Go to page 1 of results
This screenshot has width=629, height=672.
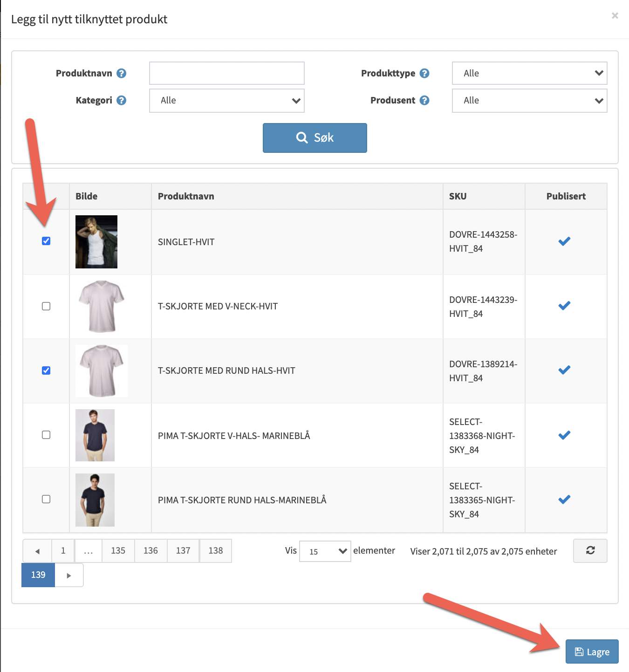pos(63,551)
